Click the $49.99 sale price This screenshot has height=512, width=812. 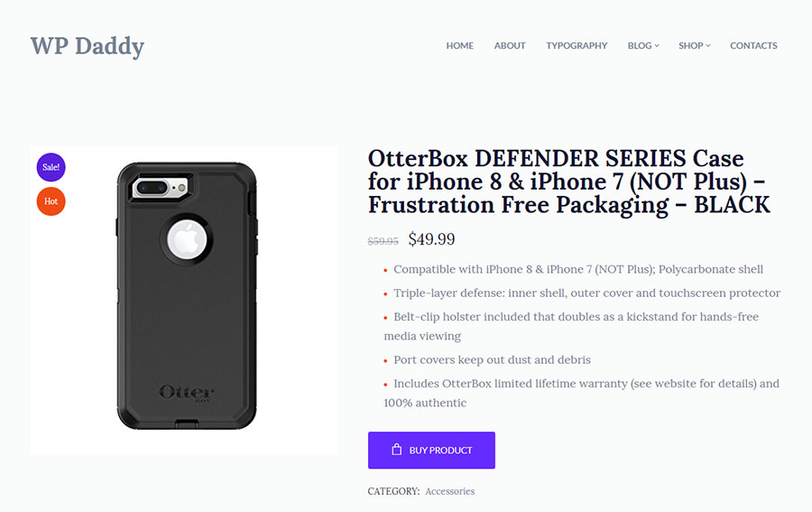pos(431,239)
